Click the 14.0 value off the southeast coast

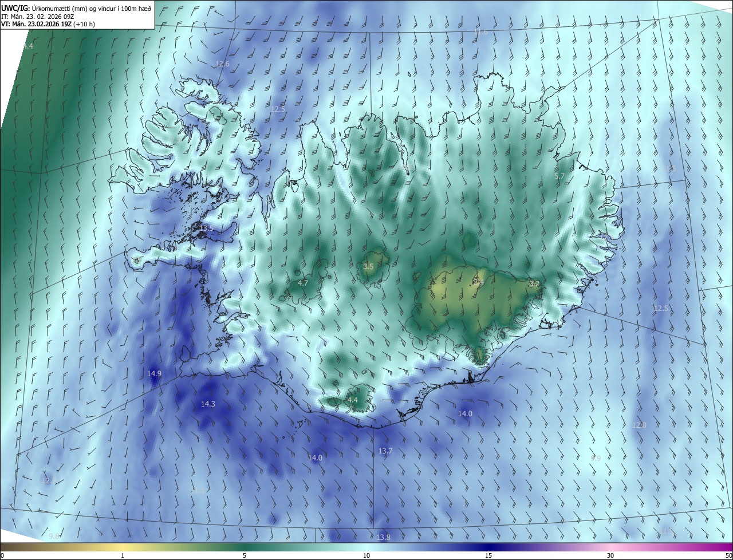tap(465, 414)
